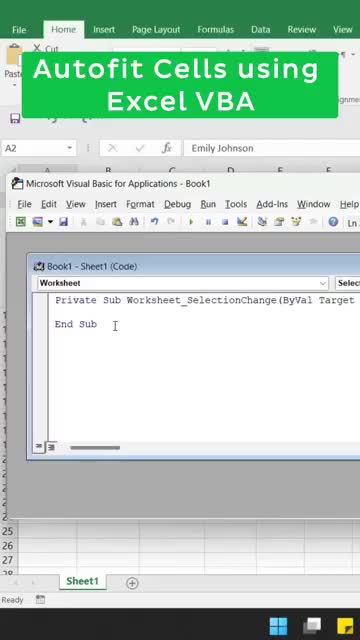The image size is (360, 640).
Task: Open the Tools menu
Action: [x=236, y=204]
